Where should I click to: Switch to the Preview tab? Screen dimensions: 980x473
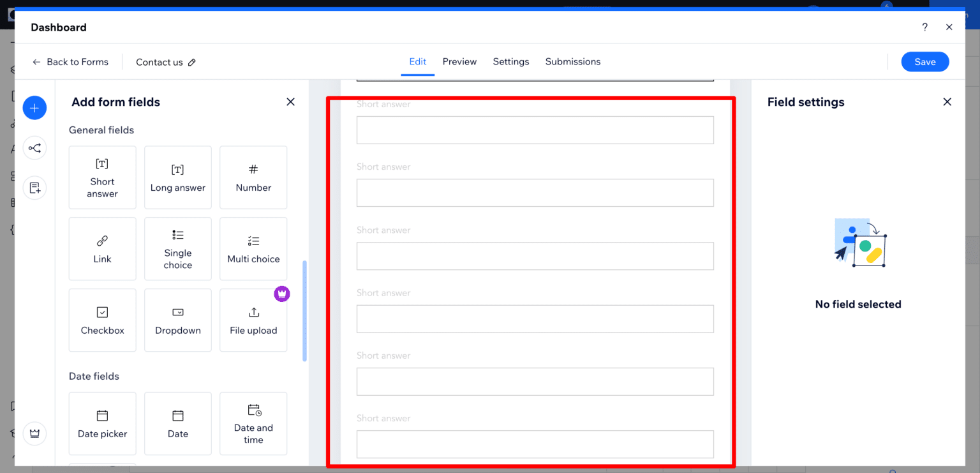click(459, 61)
